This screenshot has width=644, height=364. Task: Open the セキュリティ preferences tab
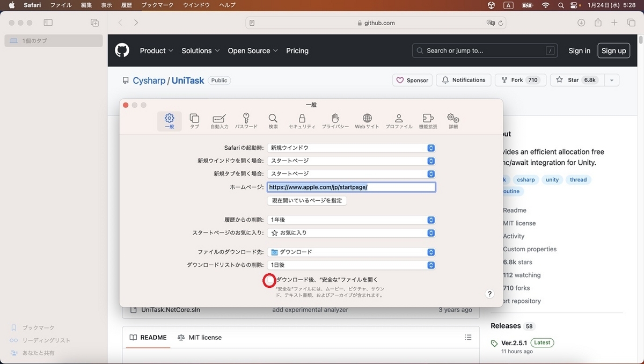tap(302, 121)
